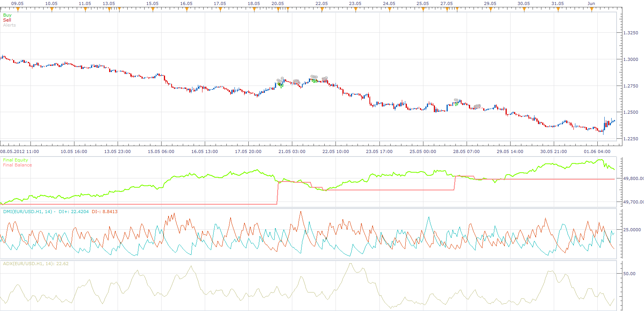Select the alert bubble under the 27.05 marker

point(456,100)
